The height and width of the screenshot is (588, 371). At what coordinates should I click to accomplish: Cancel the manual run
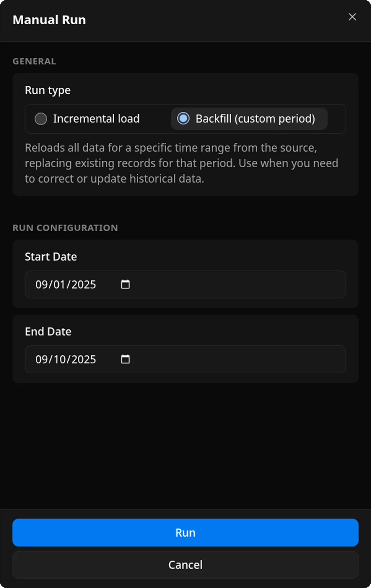tap(185, 565)
